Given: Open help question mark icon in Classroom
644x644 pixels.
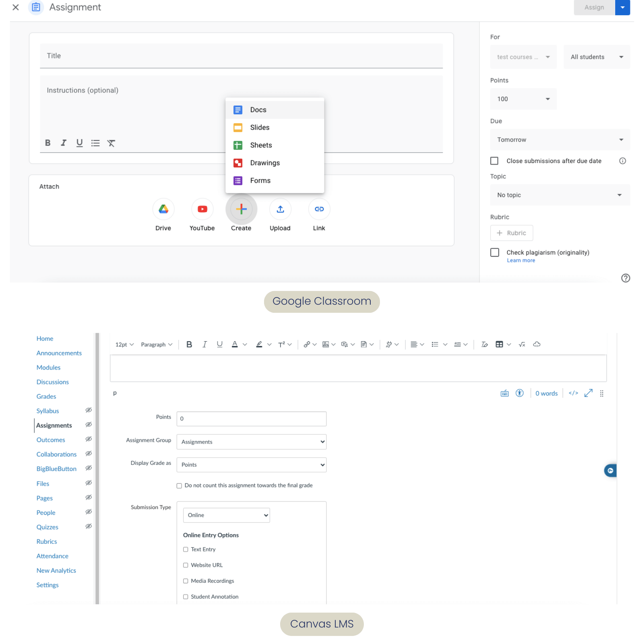Looking at the screenshot, I should 625,278.
